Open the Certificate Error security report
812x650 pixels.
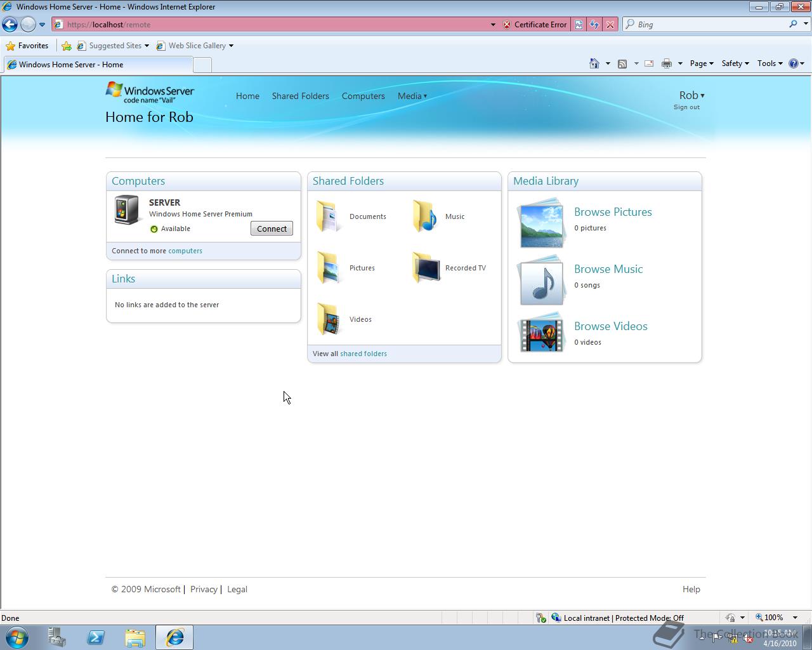click(535, 25)
